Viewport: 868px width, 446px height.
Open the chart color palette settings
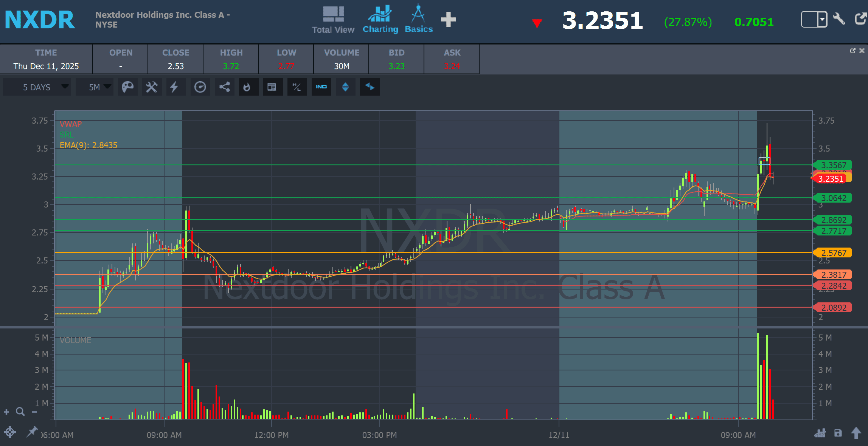[x=127, y=87]
